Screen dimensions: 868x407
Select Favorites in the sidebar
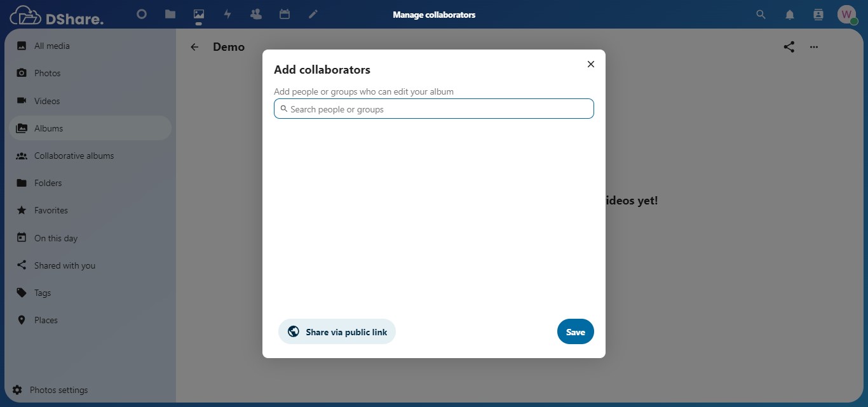click(x=51, y=210)
